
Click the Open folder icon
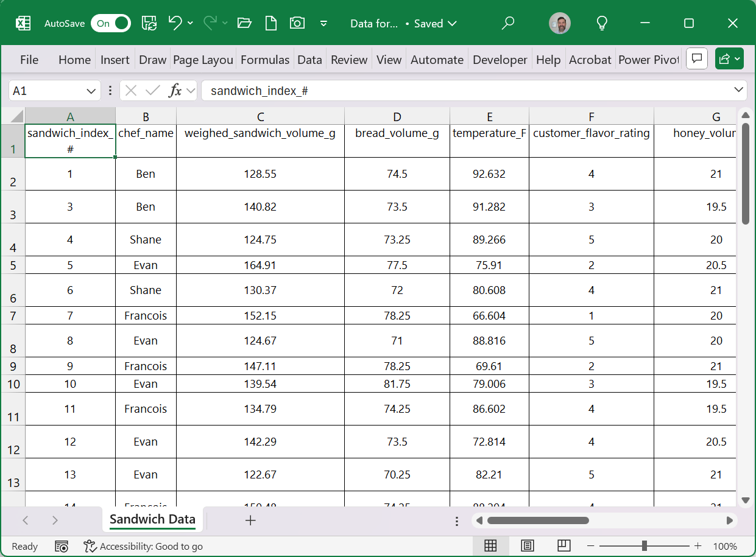pos(244,23)
